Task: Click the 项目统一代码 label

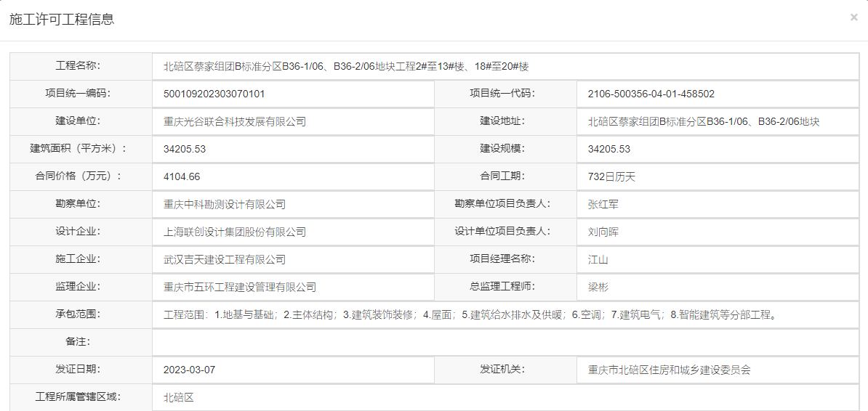Action: [x=502, y=93]
